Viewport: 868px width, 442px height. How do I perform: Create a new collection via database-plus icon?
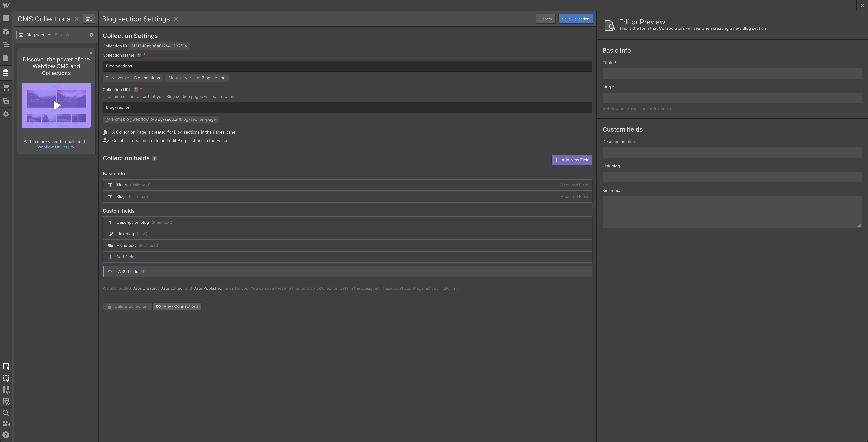coord(89,19)
